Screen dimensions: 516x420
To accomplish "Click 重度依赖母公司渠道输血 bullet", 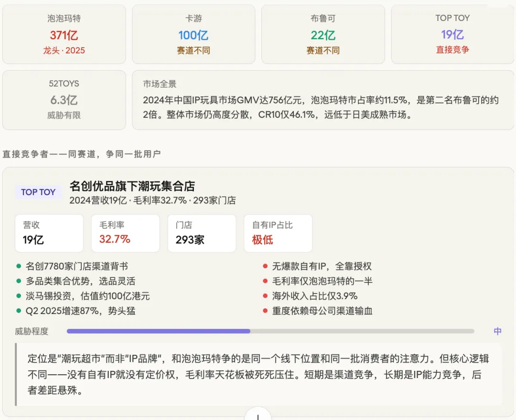I will tap(318, 311).
